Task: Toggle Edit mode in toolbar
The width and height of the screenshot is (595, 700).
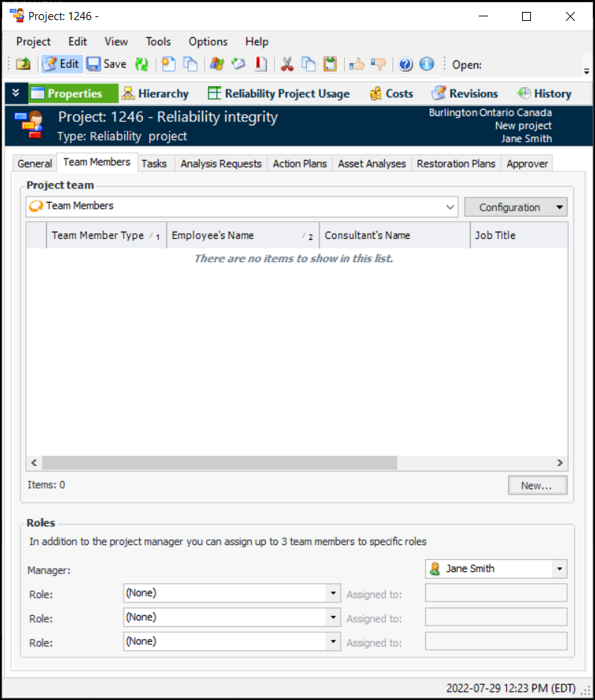Action: click(x=62, y=64)
